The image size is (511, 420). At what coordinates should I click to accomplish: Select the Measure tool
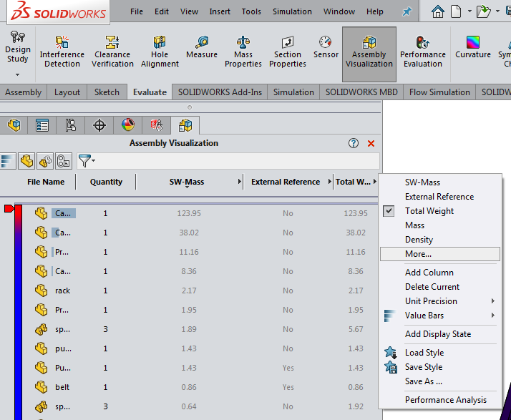[202, 47]
